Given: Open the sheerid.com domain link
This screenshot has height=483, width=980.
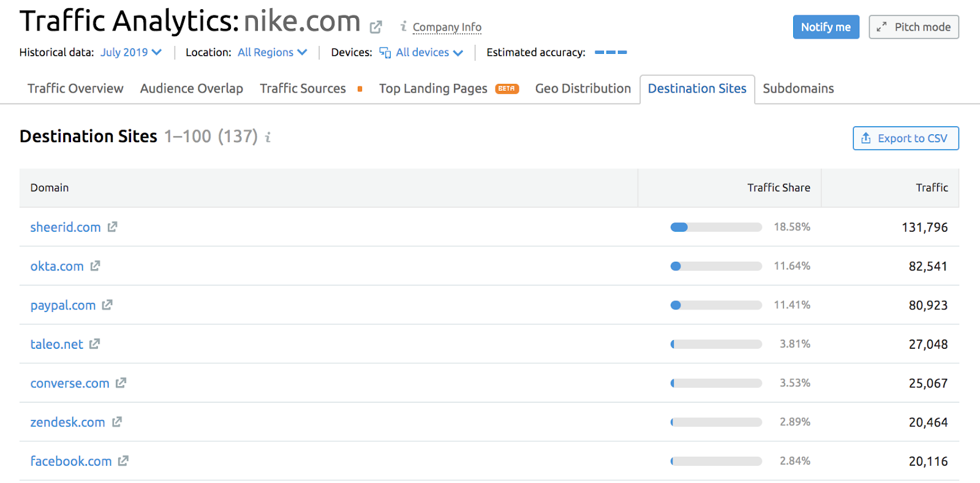Looking at the screenshot, I should (x=66, y=227).
